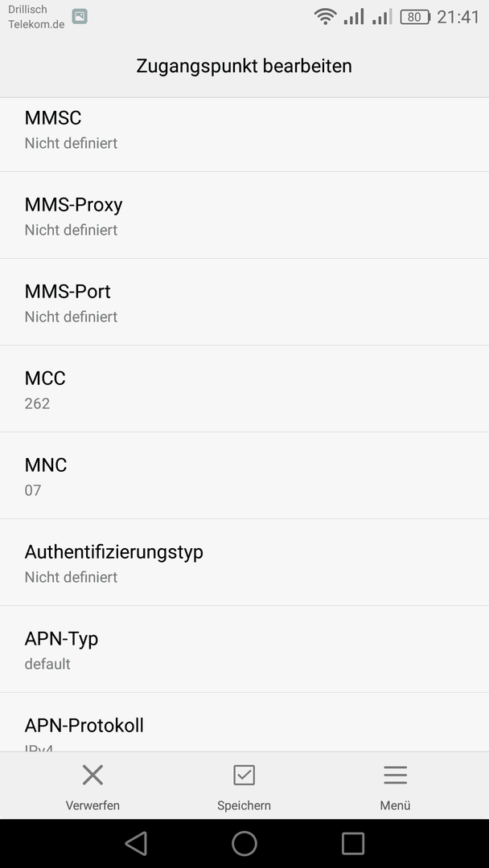The width and height of the screenshot is (489, 868).
Task: Tap the picture notification icon in status bar
Action: 80,17
